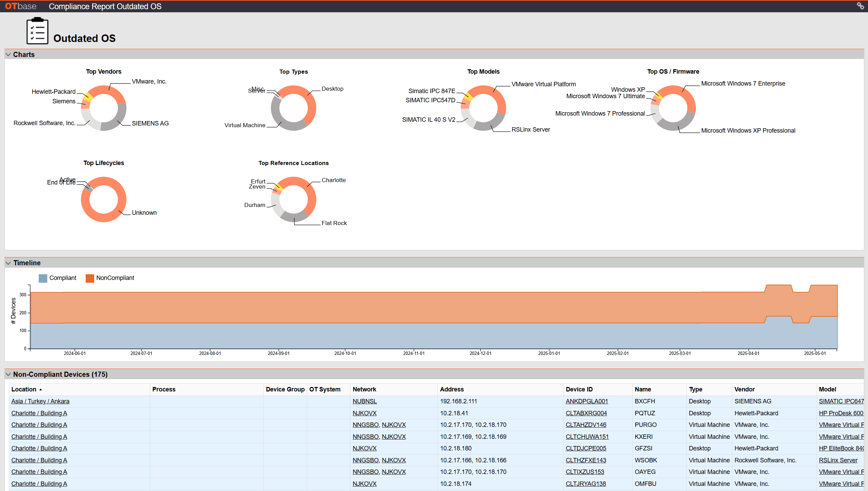868x491 pixels.
Task: Toggle the NonCompliant legend swatch
Action: pos(90,278)
